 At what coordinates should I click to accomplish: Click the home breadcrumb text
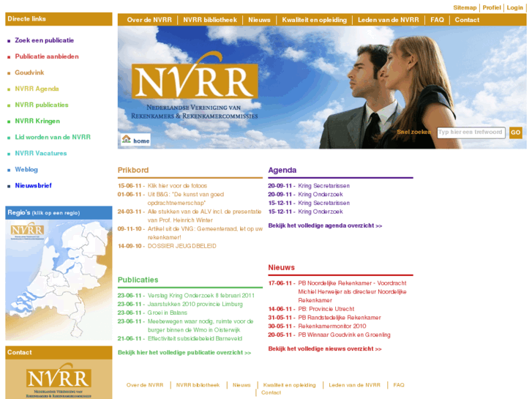(141, 141)
